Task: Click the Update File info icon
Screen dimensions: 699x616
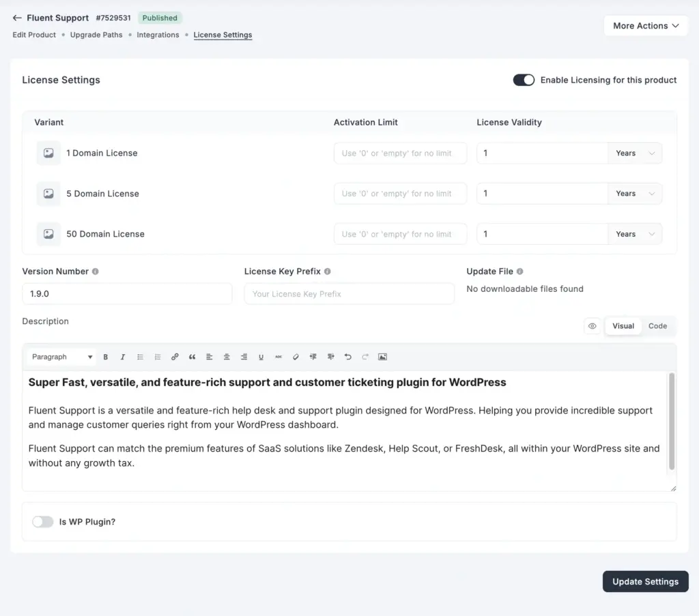Action: click(519, 272)
